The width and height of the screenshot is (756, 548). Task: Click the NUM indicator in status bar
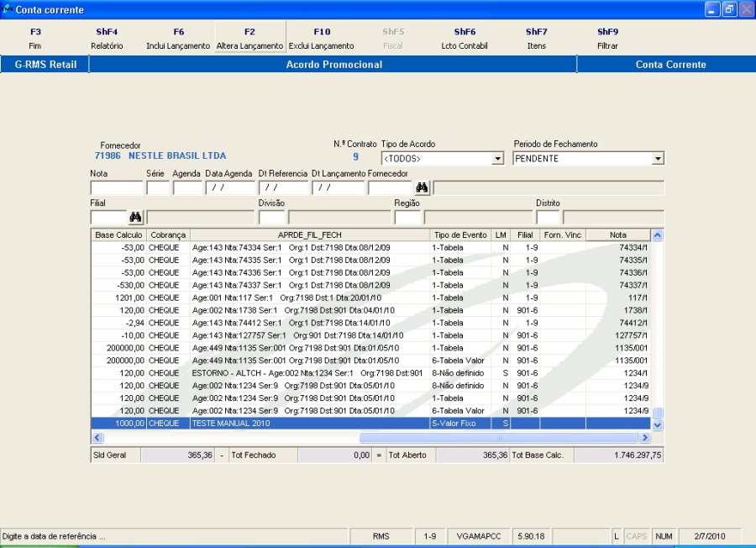point(664,536)
